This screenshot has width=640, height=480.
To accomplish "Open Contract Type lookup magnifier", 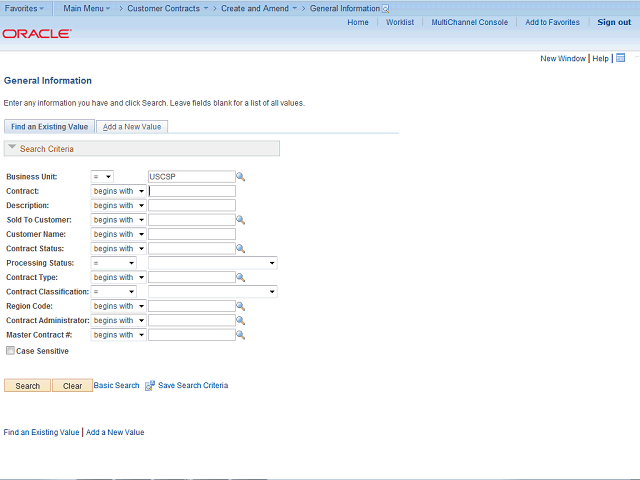I will pyautogui.click(x=241, y=278).
